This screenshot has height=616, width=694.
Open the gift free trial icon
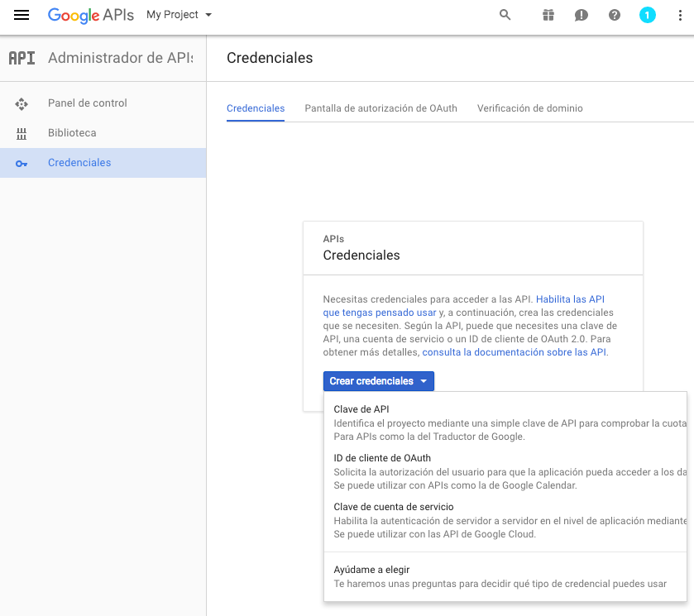click(548, 15)
